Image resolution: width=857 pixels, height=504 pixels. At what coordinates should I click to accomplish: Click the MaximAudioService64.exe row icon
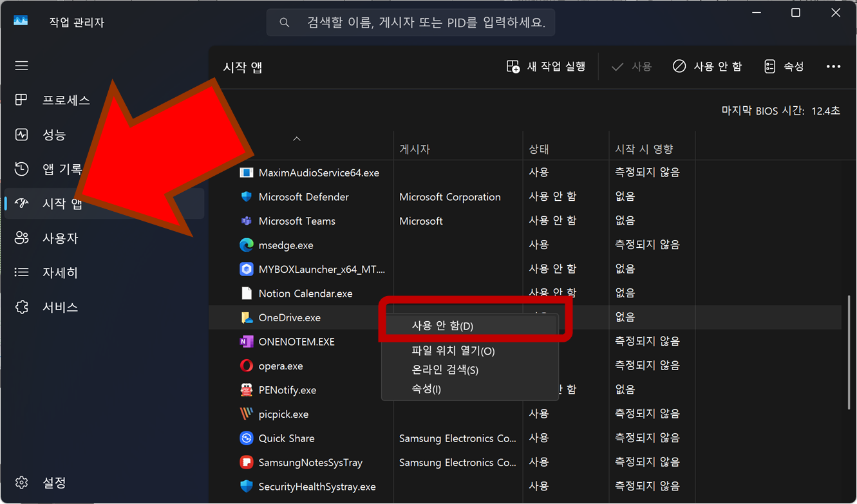coord(247,173)
